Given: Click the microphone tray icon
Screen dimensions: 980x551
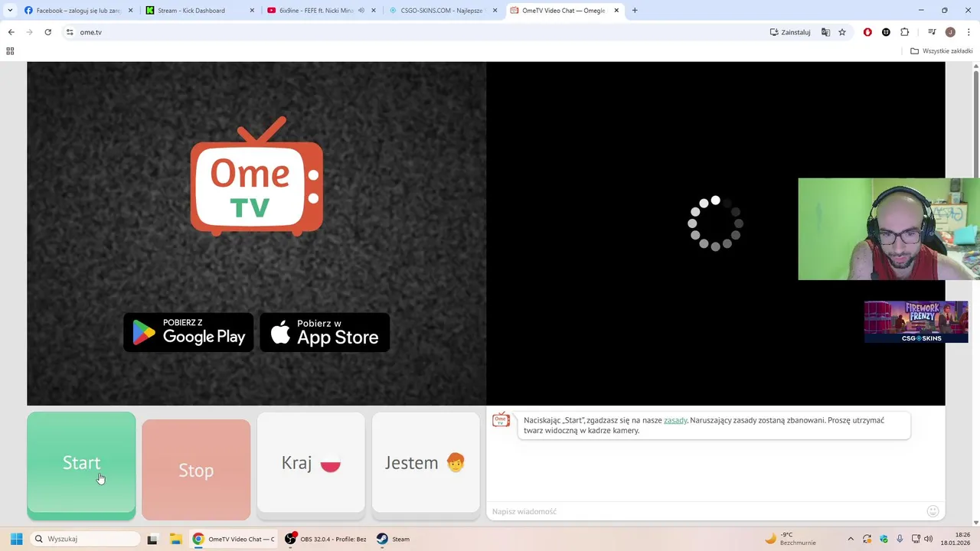Looking at the screenshot, I should point(900,539).
